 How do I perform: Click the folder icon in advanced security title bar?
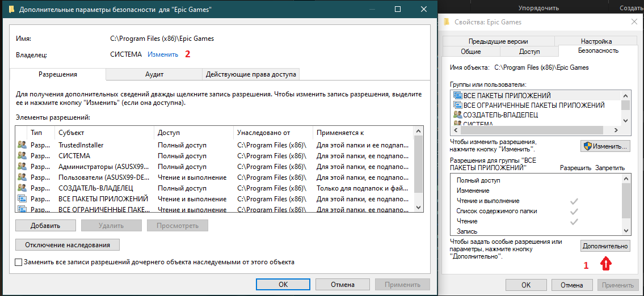[x=11, y=10]
